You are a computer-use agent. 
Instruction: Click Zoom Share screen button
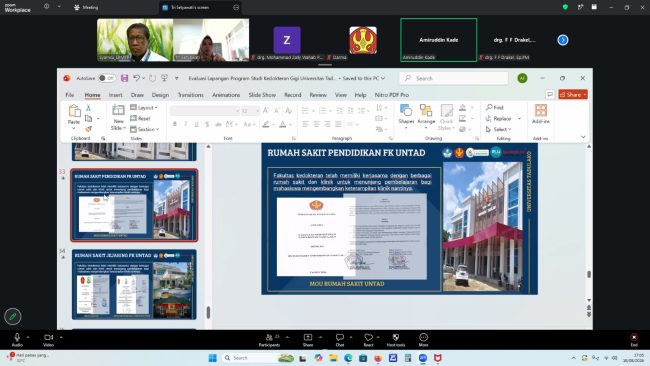point(308,340)
